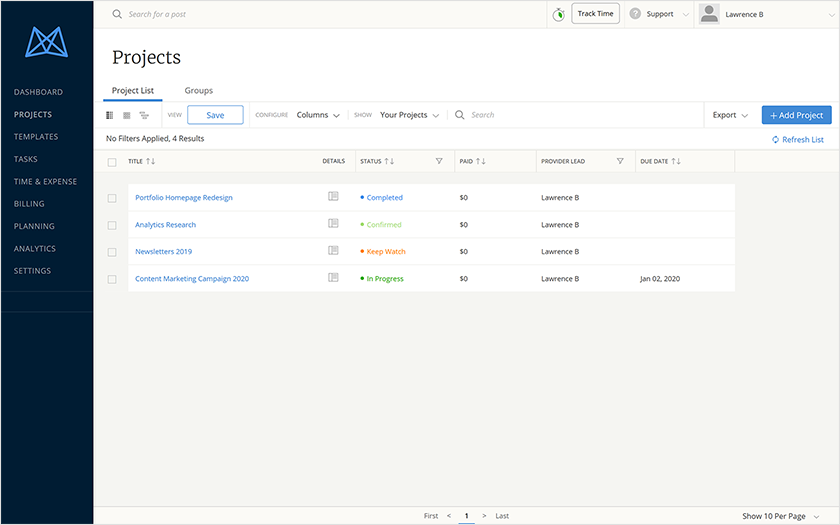Sort projects by Paid arrows
840x525 pixels.
pos(481,161)
